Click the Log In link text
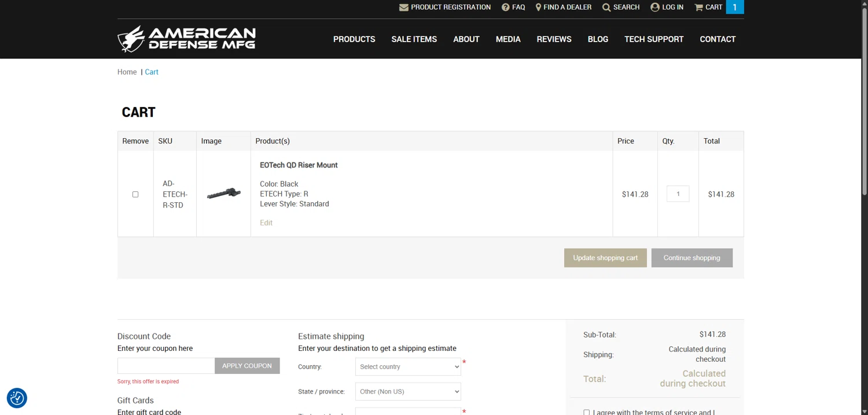Viewport: 868px width, 415px height. (673, 7)
